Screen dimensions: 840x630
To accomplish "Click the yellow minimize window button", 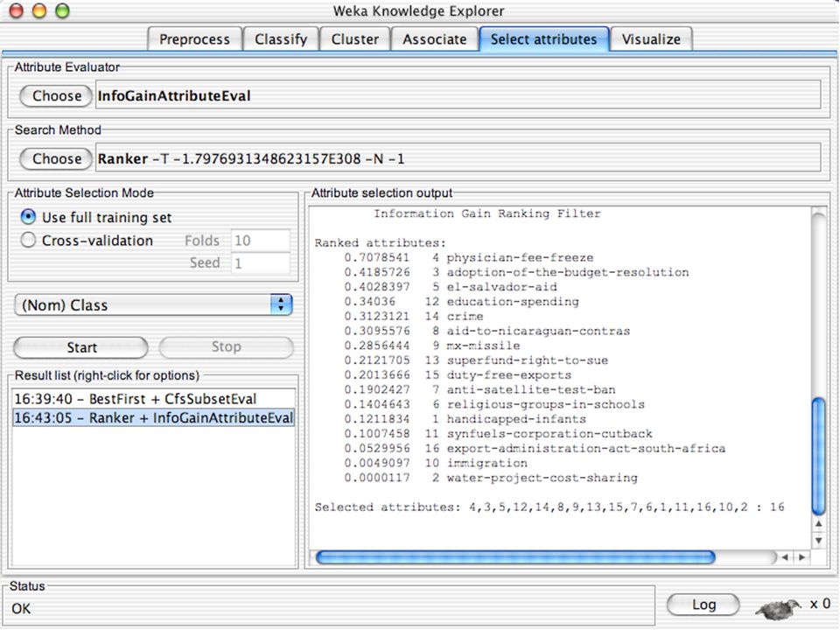I will 39,10.
